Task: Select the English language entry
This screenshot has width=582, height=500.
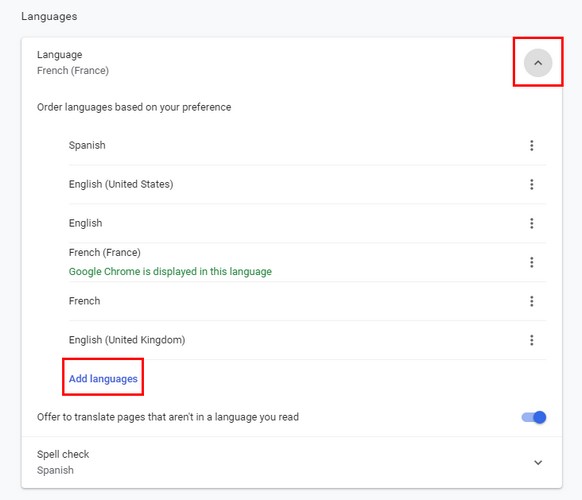Action: click(307, 223)
